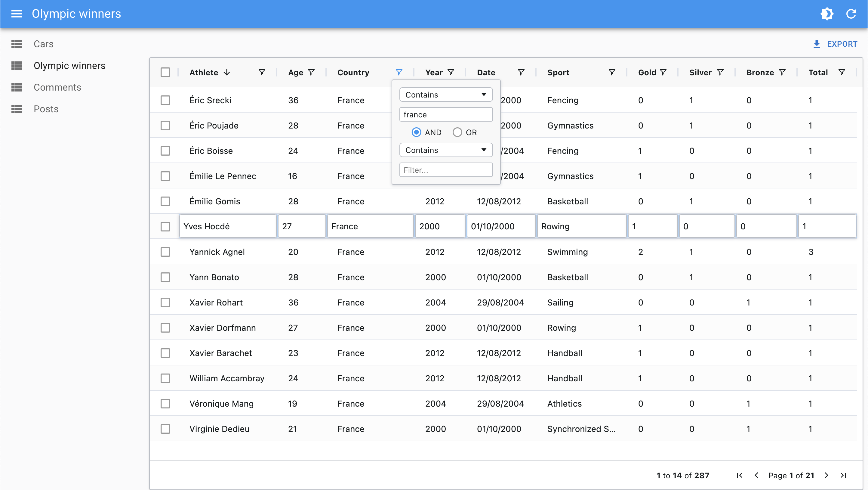This screenshot has height=490, width=868.
Task: Toggle the Athlete column sort arrow
Action: [x=227, y=72]
